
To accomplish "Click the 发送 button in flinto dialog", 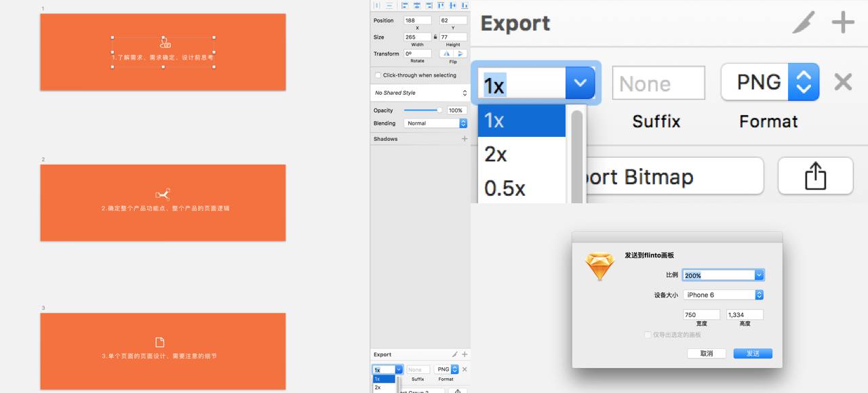I will click(x=753, y=354).
